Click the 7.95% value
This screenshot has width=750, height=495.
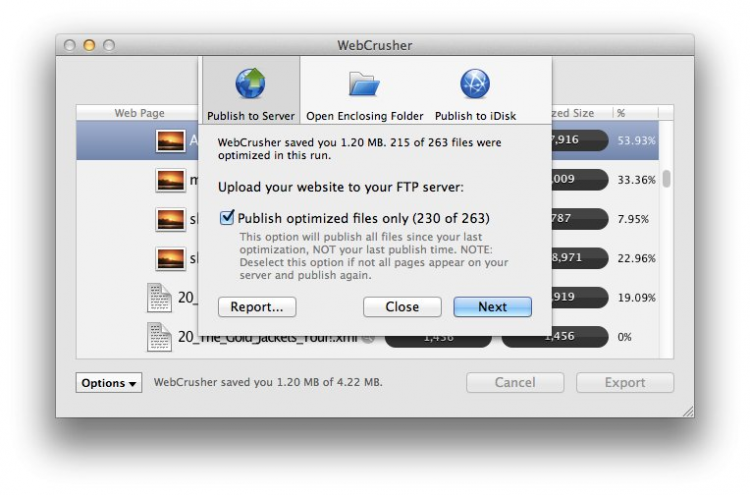pyautogui.click(x=633, y=219)
